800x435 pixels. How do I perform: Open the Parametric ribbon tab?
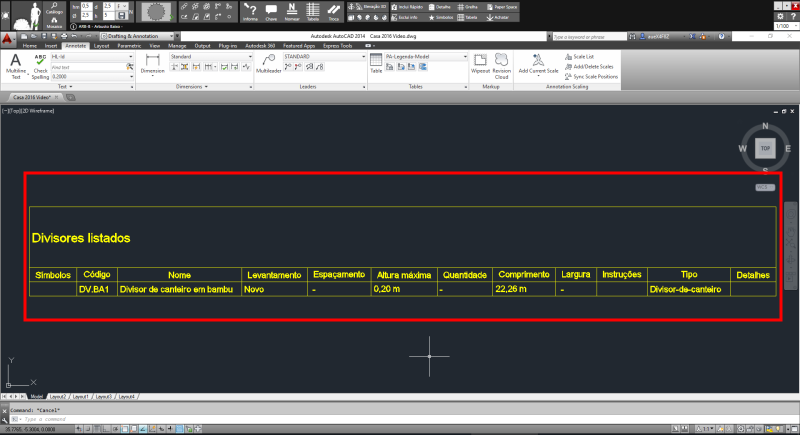tap(129, 46)
